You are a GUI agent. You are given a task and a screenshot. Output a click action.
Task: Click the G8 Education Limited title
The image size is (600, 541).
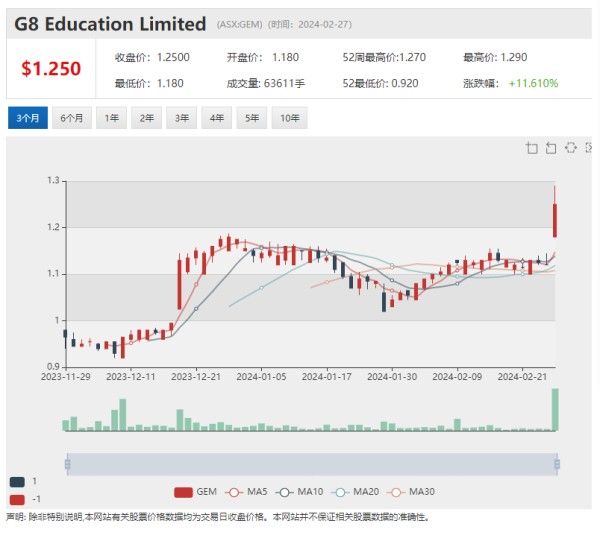click(x=110, y=24)
